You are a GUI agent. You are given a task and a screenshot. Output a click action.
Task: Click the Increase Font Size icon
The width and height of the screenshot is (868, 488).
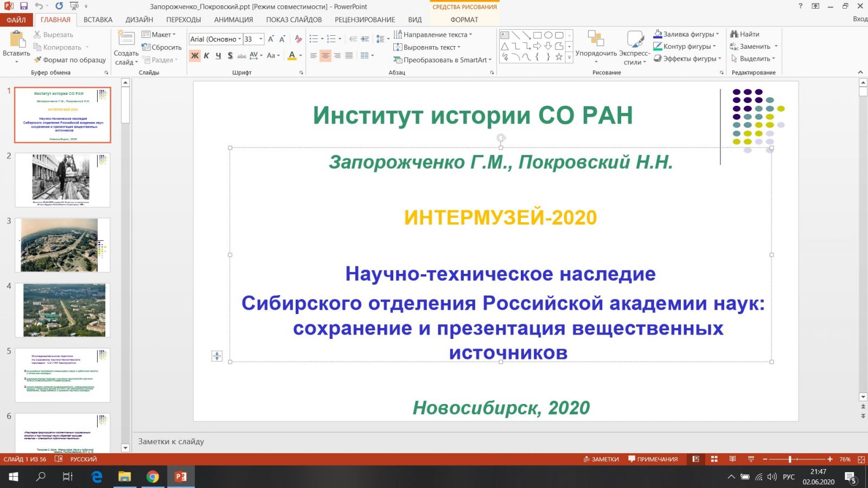[x=271, y=39]
